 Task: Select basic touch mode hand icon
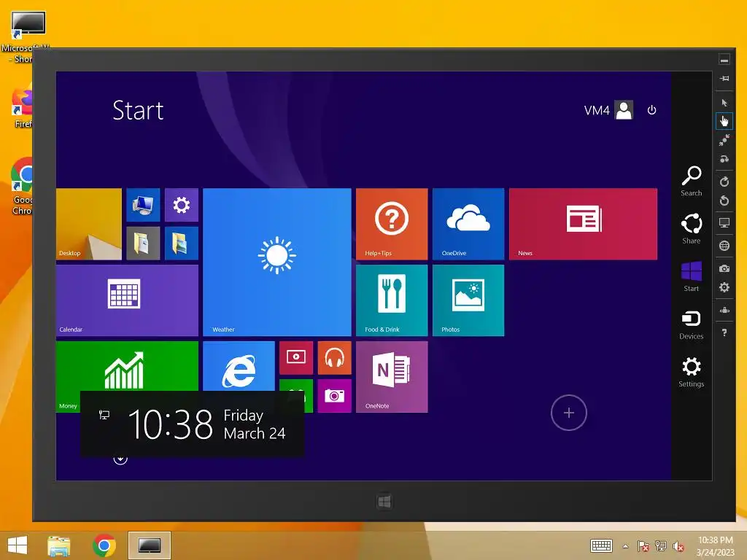coord(724,121)
